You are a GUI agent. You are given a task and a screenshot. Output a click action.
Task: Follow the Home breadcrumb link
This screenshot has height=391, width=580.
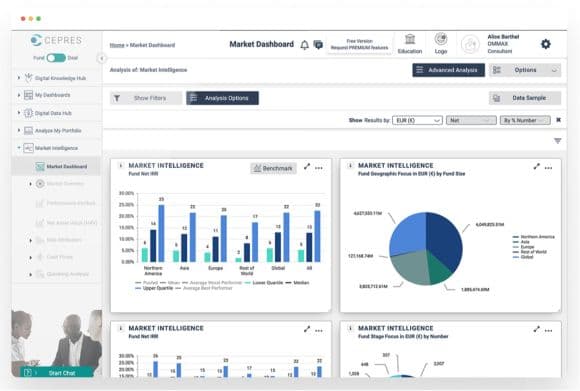point(117,45)
